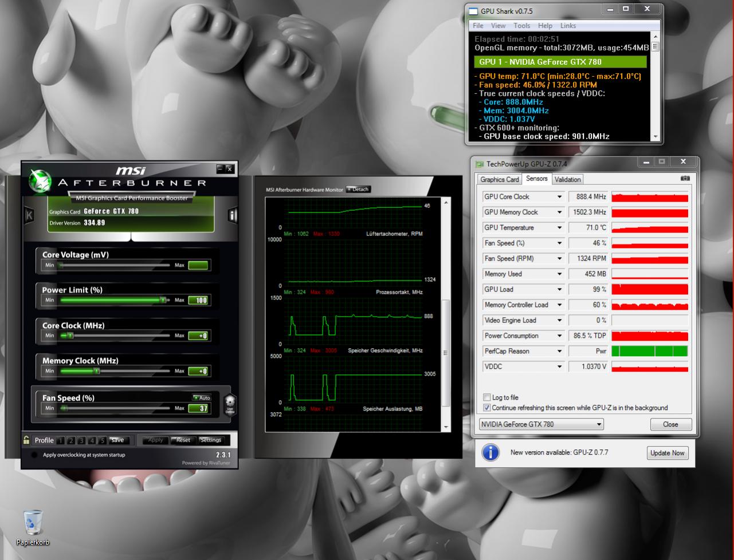Switch to the Graphics Card tab in GPU-Z
Image resolution: width=734 pixels, height=560 pixels.
point(500,179)
